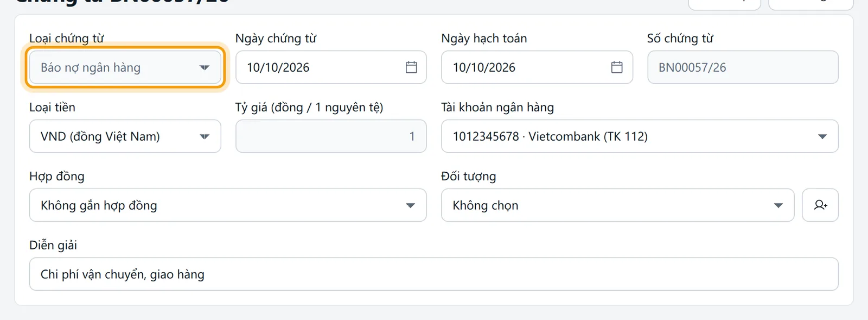Click the Diễn giải label
The height and width of the screenshot is (320, 868).
53,246
